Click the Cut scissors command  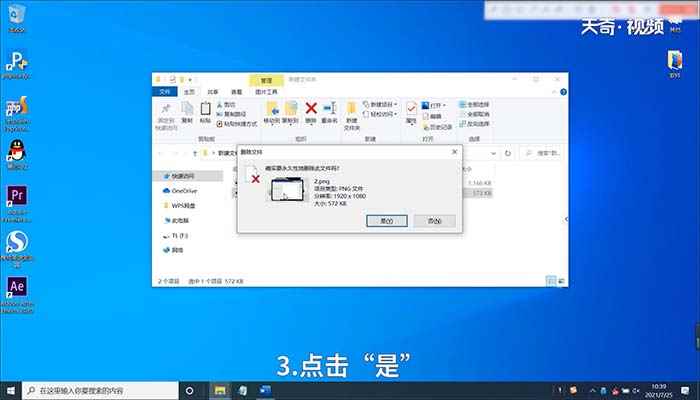226,104
